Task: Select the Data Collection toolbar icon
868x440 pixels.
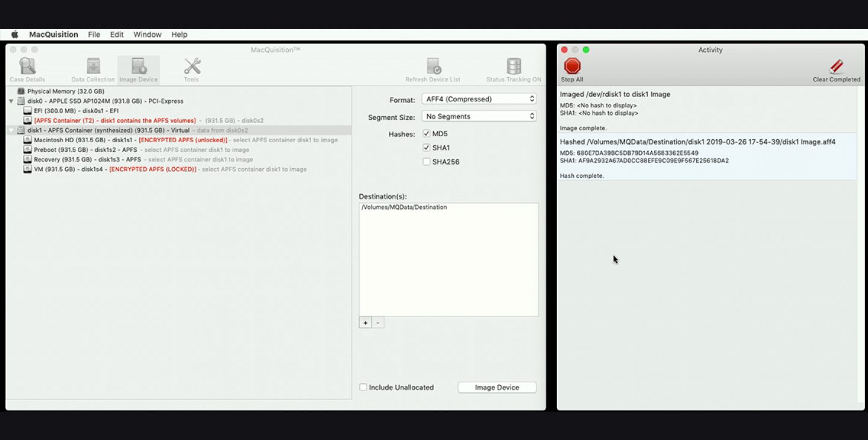Action: pos(93,70)
